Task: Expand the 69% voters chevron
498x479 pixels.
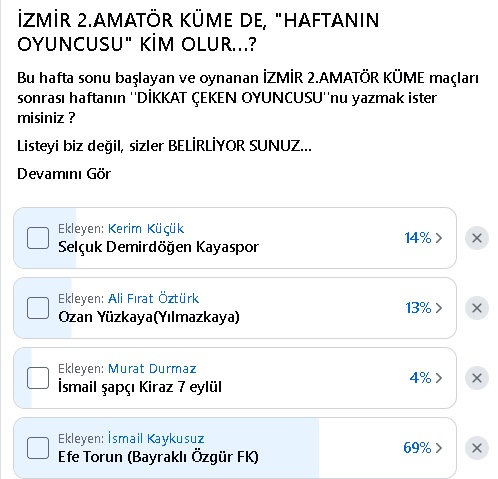Action: point(439,448)
